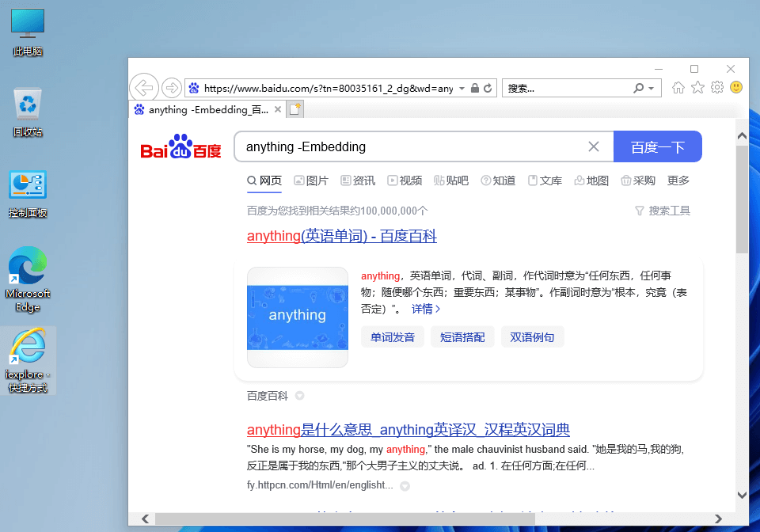The width and height of the screenshot is (760, 532).
Task: Expand the 更多 menu
Action: coord(678,180)
